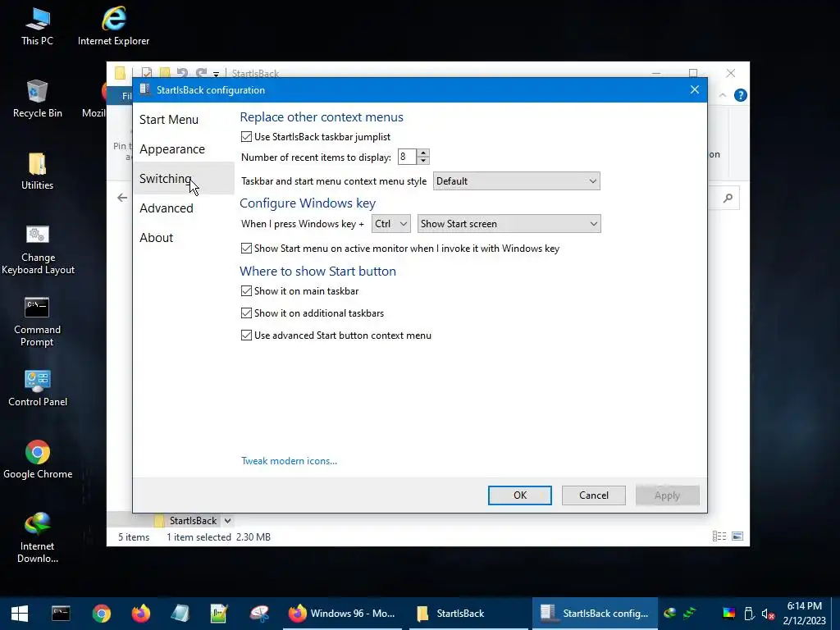Open context menu style Default dropdown
This screenshot has width=840, height=630.
tap(517, 181)
